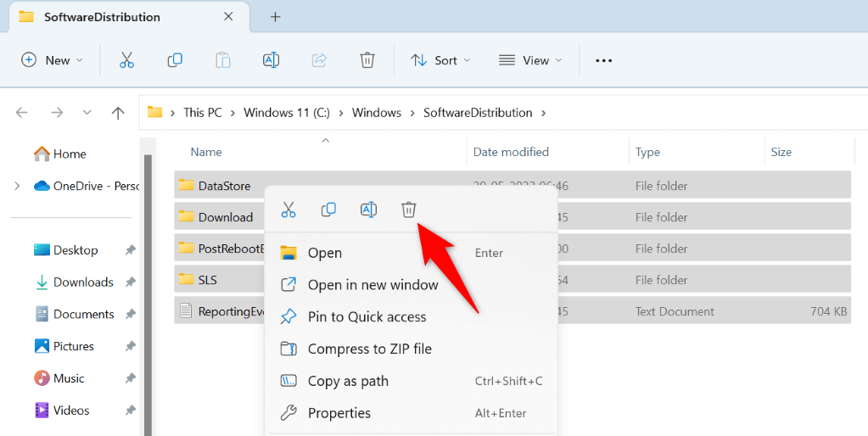Image resolution: width=868 pixels, height=436 pixels.
Task: Click the Rename icon in the top toolbar
Action: (271, 60)
